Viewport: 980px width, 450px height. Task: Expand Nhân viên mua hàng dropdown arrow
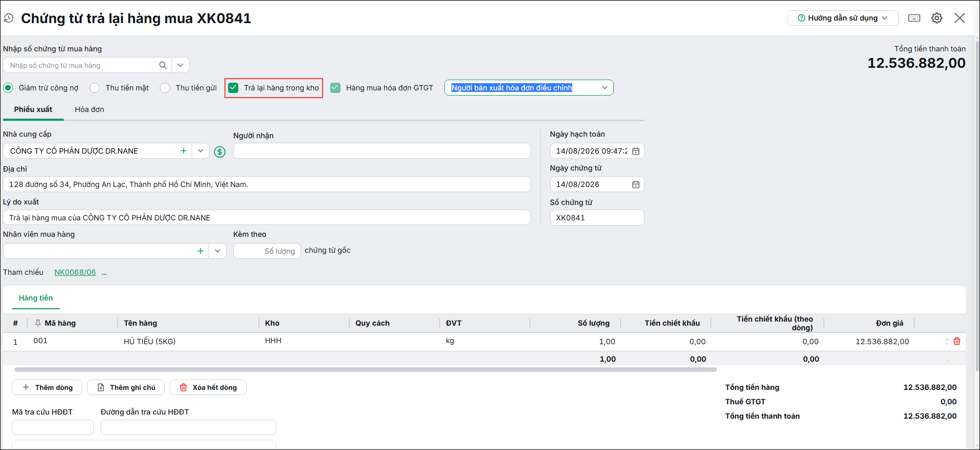[217, 251]
